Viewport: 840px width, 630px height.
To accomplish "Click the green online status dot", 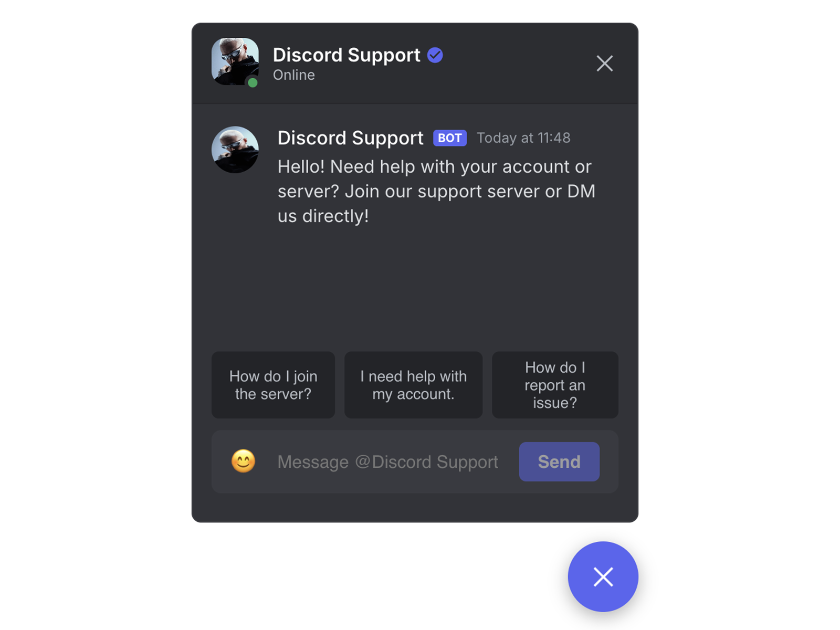I will 253,82.
